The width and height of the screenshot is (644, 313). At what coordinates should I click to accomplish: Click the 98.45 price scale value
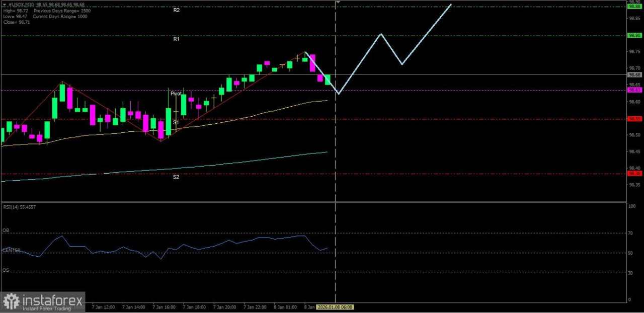pyautogui.click(x=634, y=151)
